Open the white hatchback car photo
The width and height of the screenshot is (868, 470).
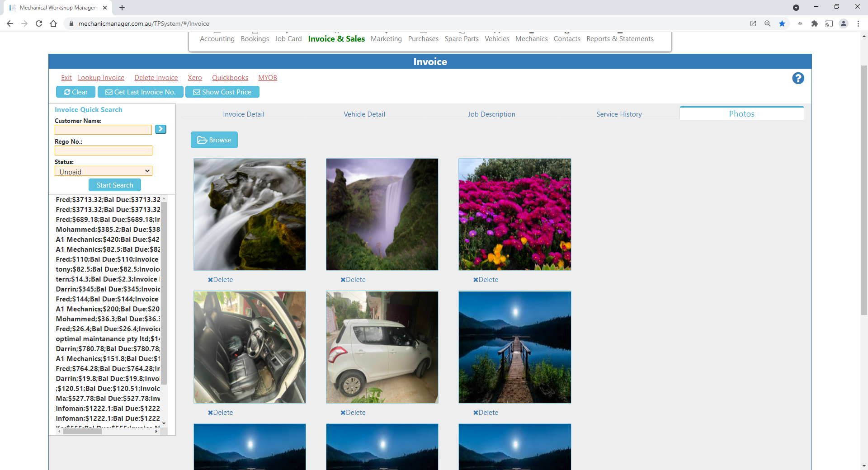click(382, 347)
